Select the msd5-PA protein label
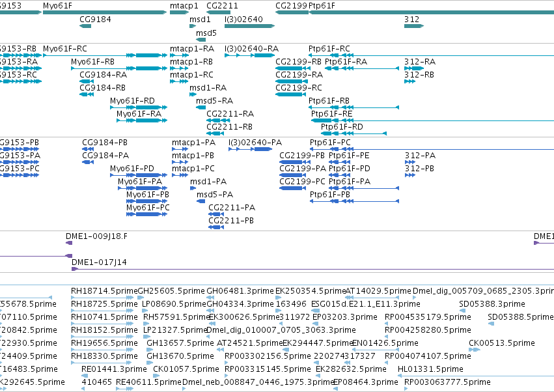554x392 pixels. [215, 195]
